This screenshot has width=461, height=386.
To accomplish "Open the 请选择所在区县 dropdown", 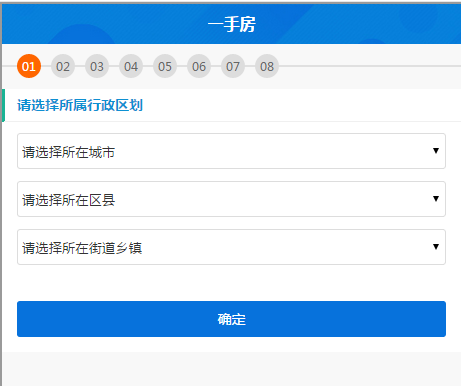I will tap(231, 199).
